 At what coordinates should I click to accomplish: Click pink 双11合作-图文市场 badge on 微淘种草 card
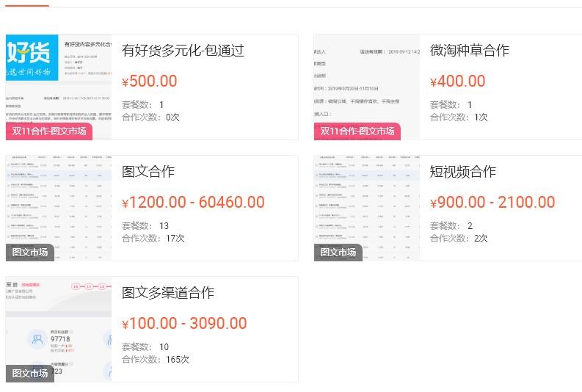[357, 131]
